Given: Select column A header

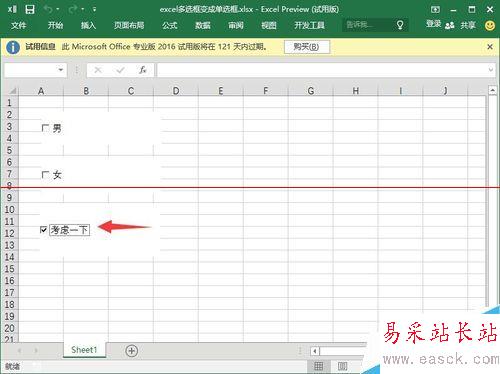Looking at the screenshot, I should 41,91.
